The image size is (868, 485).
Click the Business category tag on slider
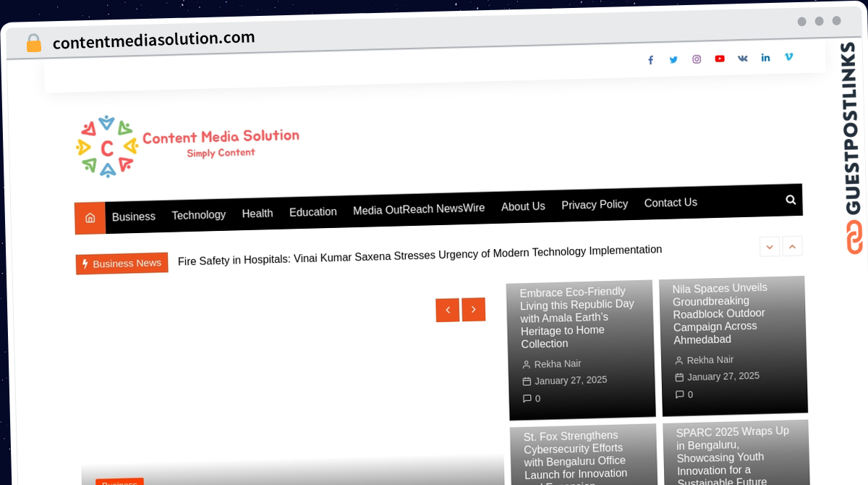119,482
